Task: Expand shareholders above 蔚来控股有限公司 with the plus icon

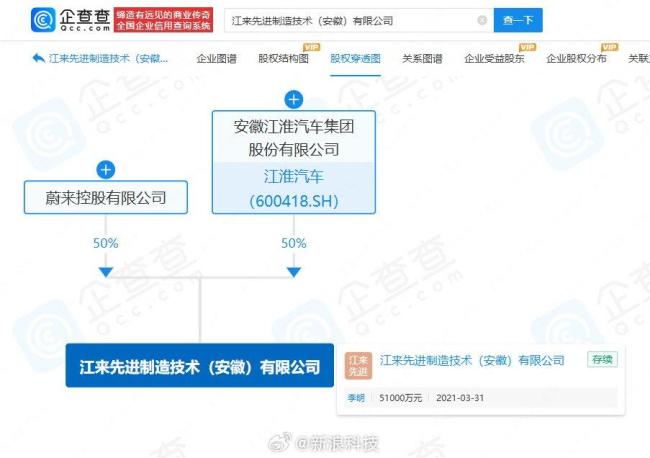Action: point(106,170)
